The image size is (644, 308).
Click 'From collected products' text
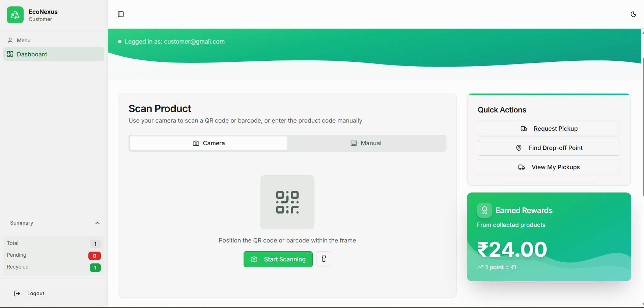coord(511,225)
